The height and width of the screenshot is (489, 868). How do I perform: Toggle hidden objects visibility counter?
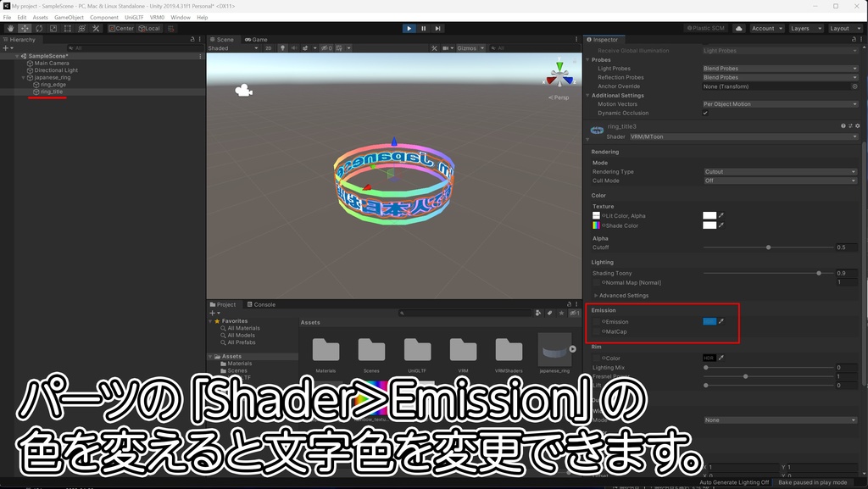327,48
